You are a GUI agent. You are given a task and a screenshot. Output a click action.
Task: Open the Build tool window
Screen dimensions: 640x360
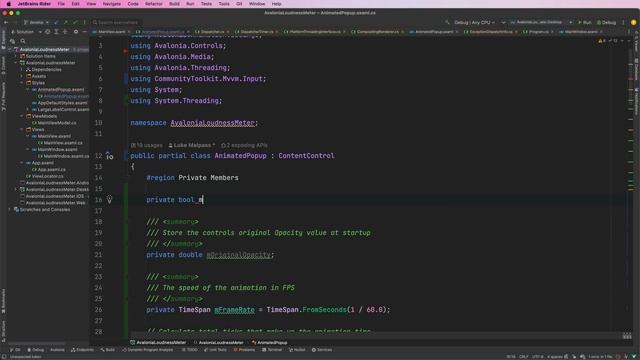tap(108, 350)
